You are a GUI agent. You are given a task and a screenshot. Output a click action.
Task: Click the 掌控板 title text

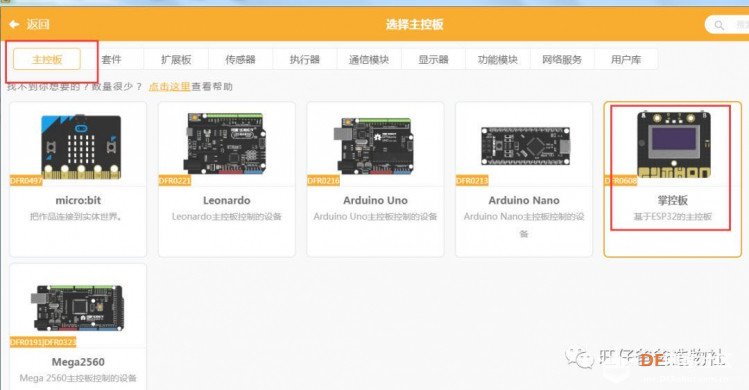pos(673,200)
